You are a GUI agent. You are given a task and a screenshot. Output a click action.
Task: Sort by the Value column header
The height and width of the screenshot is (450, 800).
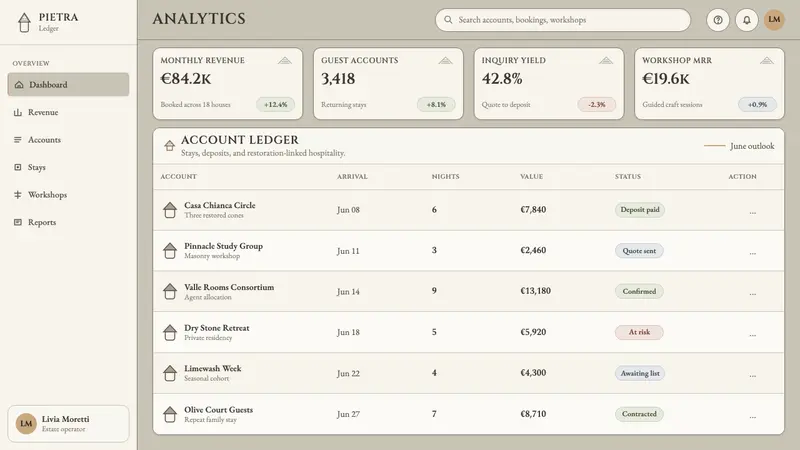pyautogui.click(x=532, y=177)
